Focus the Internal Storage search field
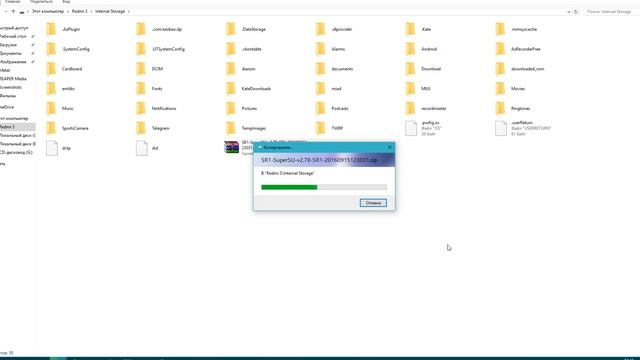 pyautogui.click(x=611, y=12)
